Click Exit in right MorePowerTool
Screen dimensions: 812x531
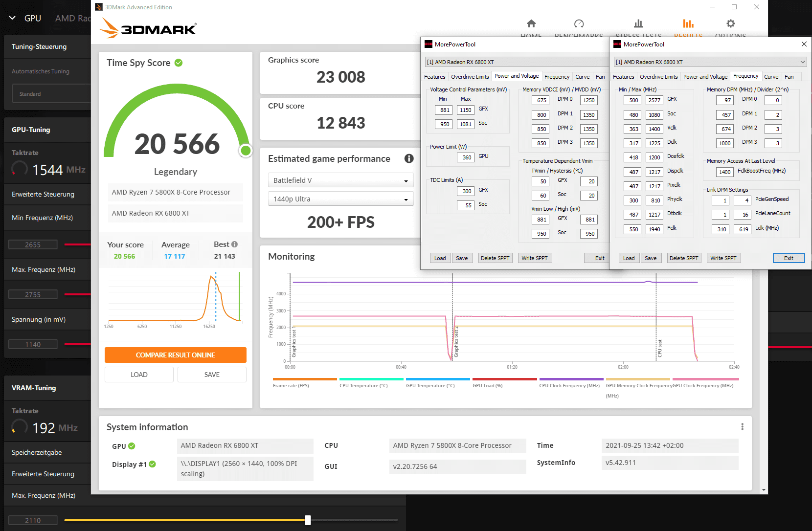click(x=789, y=258)
